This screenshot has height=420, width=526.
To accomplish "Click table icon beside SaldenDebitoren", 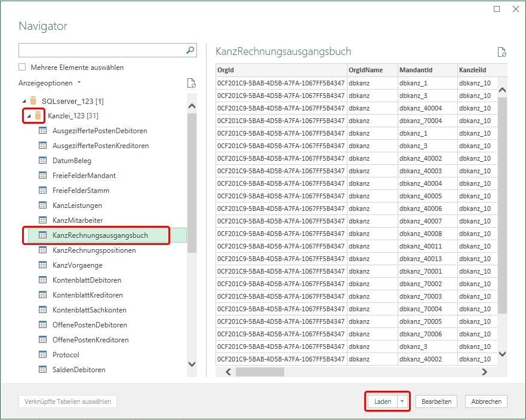I will (42, 369).
